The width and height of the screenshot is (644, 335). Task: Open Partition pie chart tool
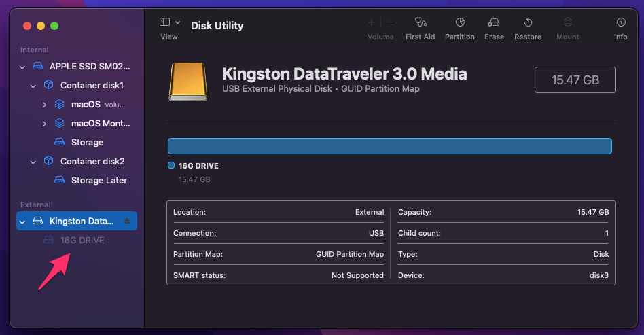(460, 22)
